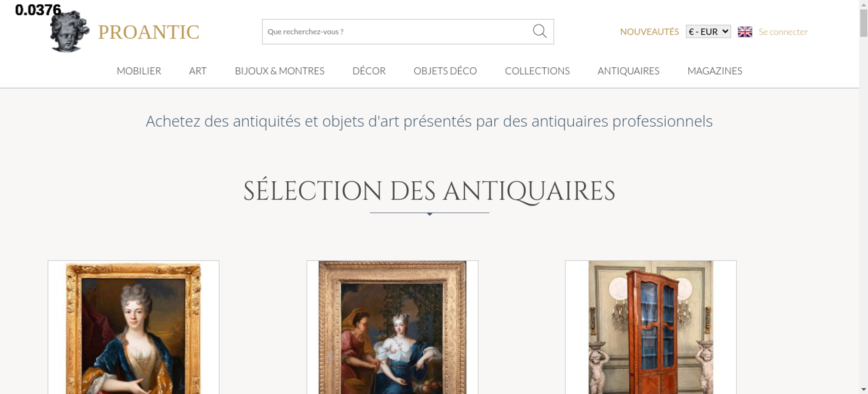The image size is (868, 394).
Task: Open the ART menu
Action: tap(198, 71)
